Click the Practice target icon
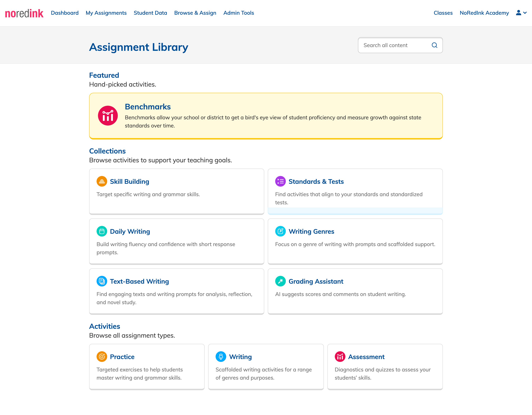This screenshot has width=532, height=415. 102,357
